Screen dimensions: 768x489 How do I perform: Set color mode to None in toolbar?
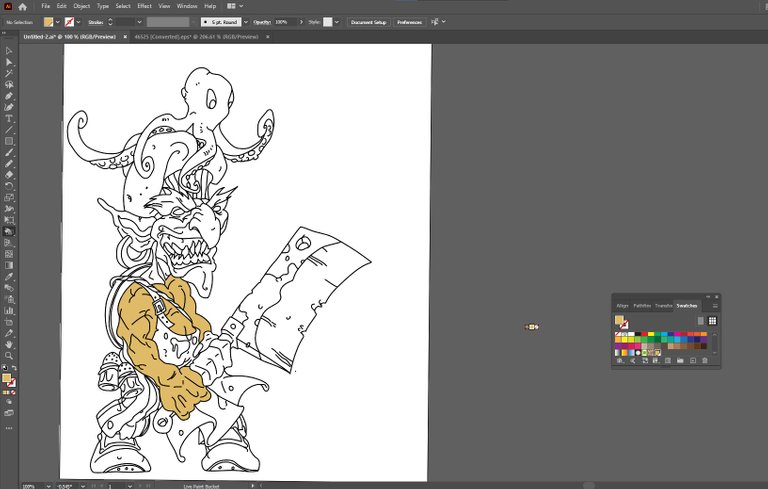(13, 392)
